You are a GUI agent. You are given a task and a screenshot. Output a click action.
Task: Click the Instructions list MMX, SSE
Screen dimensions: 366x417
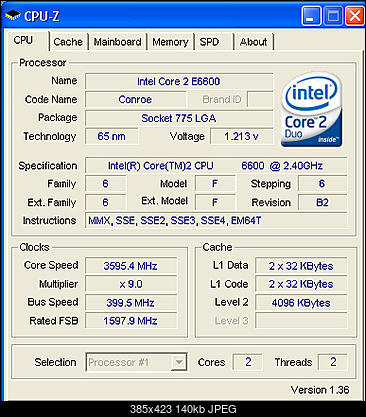click(216, 220)
